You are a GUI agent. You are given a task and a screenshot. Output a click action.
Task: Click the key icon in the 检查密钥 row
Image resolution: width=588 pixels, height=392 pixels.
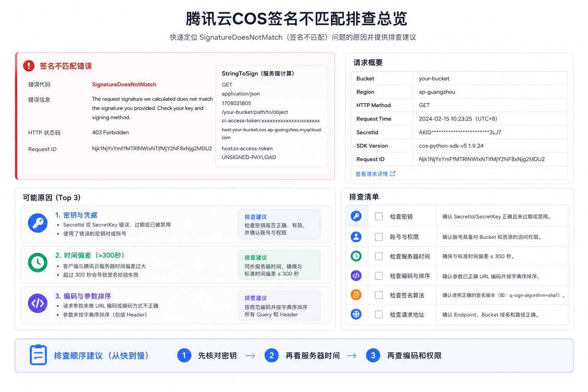tap(356, 216)
